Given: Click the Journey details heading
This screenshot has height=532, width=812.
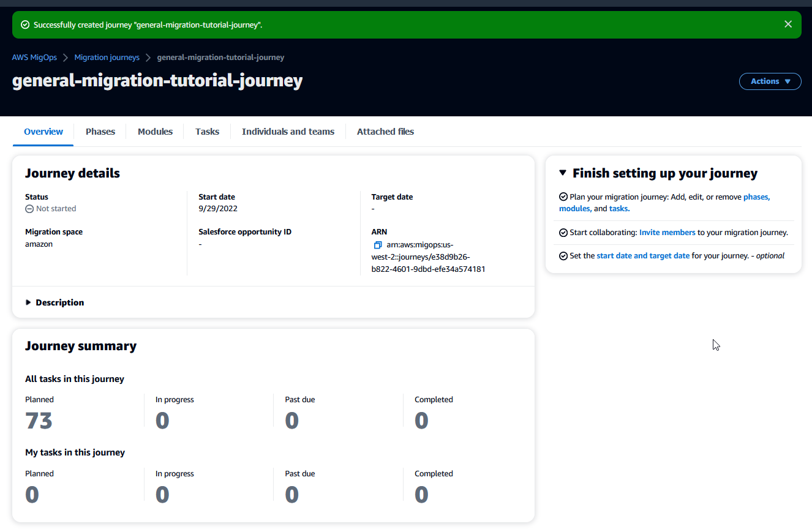Looking at the screenshot, I should 72,173.
